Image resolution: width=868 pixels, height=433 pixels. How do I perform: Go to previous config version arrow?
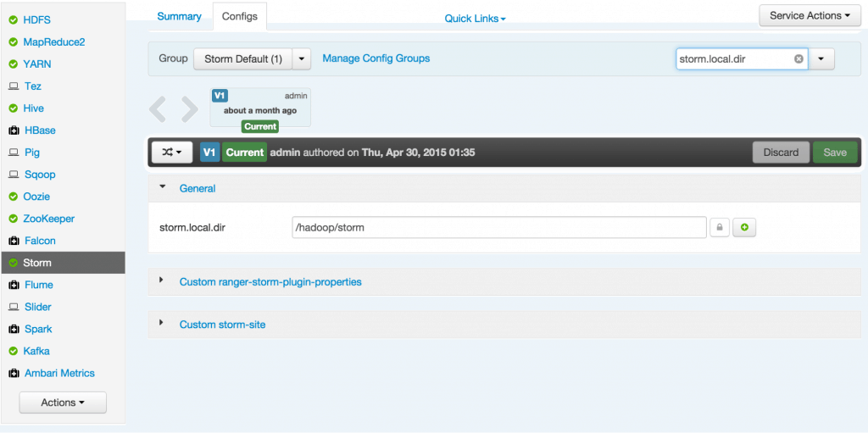(159, 109)
